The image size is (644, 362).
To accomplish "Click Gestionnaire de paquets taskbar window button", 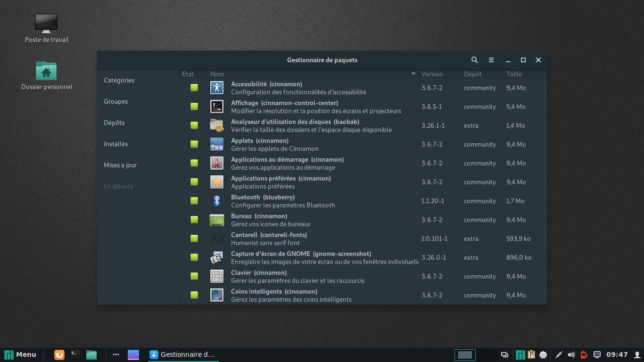I will 182,354.
